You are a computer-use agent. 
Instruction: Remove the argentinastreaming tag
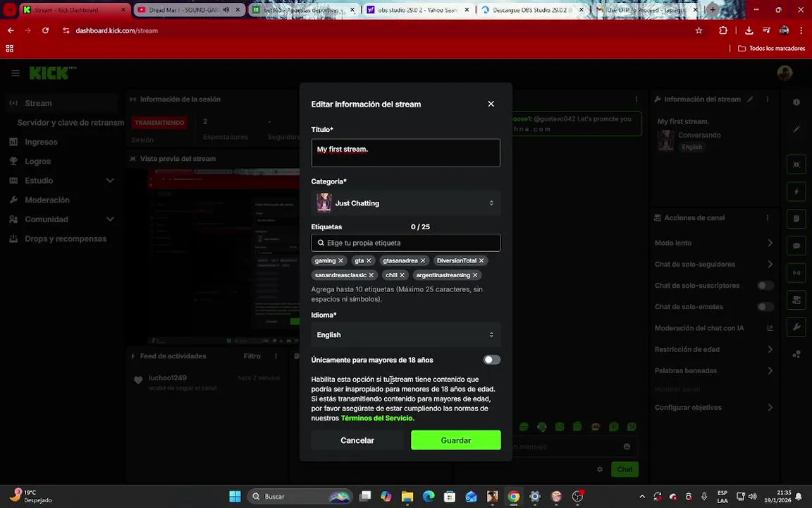(x=475, y=275)
